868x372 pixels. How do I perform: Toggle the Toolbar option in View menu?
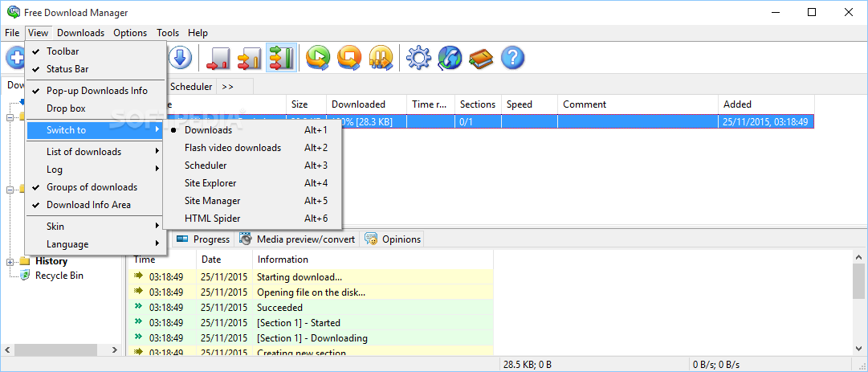click(96, 51)
